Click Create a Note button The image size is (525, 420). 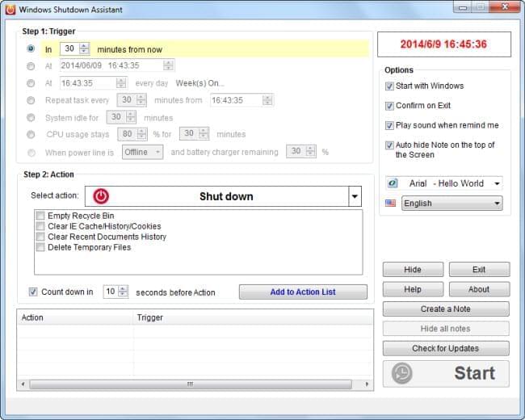[x=446, y=309]
